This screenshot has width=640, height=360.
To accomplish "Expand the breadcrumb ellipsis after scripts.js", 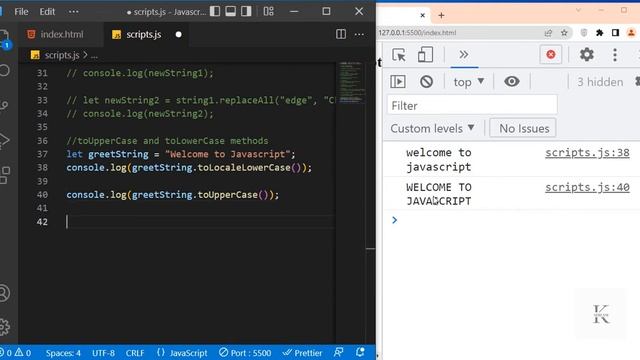I will [x=94, y=56].
